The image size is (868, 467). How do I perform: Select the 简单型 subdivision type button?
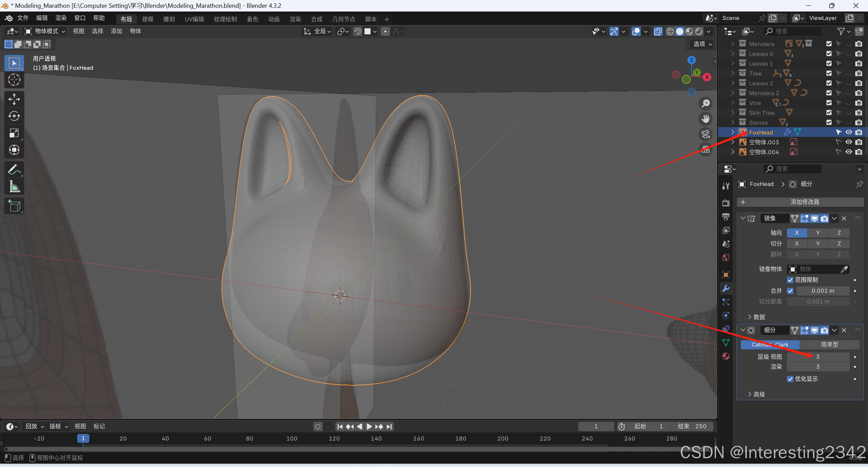coord(829,345)
